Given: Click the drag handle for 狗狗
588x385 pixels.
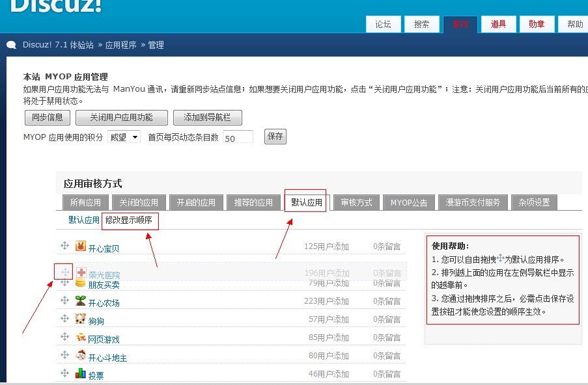Looking at the screenshot, I should pos(64,318).
